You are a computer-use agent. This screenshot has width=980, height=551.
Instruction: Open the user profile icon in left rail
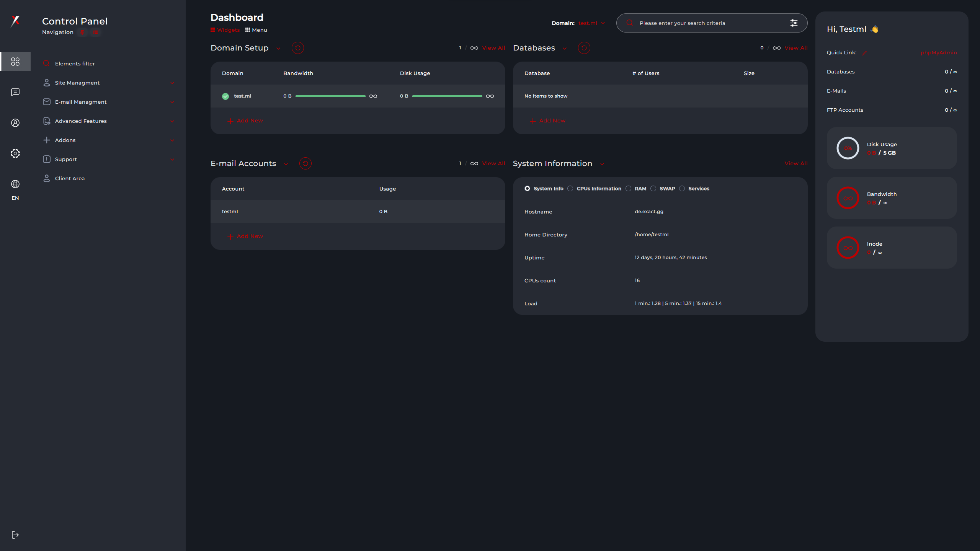(15, 123)
